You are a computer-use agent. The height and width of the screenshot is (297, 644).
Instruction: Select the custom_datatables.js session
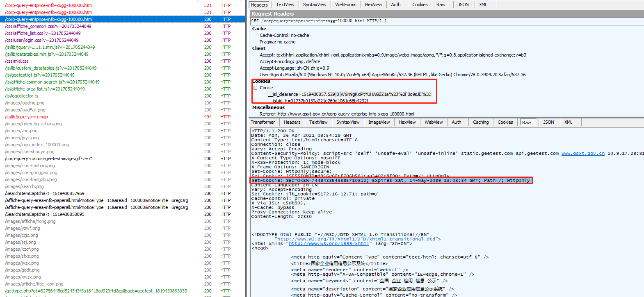[x=123, y=68]
